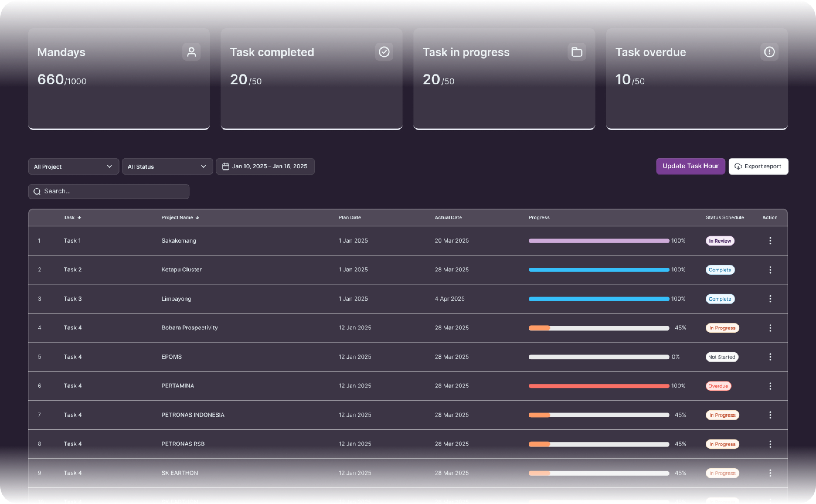
Task: Open action menu for Bobara Prospectivity row
Action: pyautogui.click(x=770, y=328)
